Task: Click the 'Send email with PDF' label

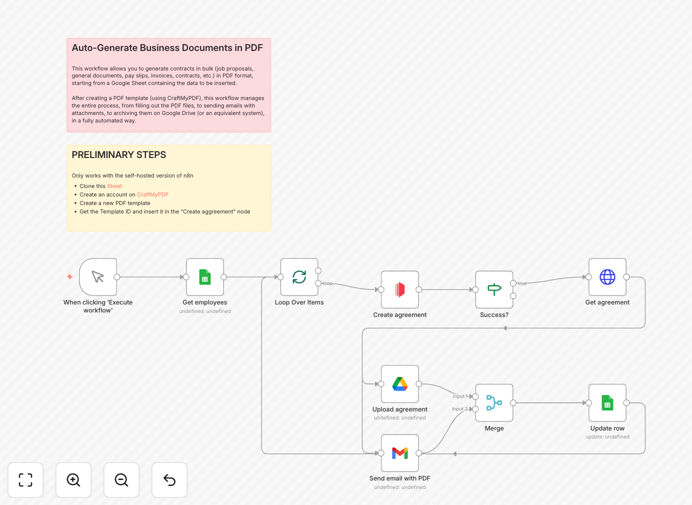Action: tap(400, 478)
